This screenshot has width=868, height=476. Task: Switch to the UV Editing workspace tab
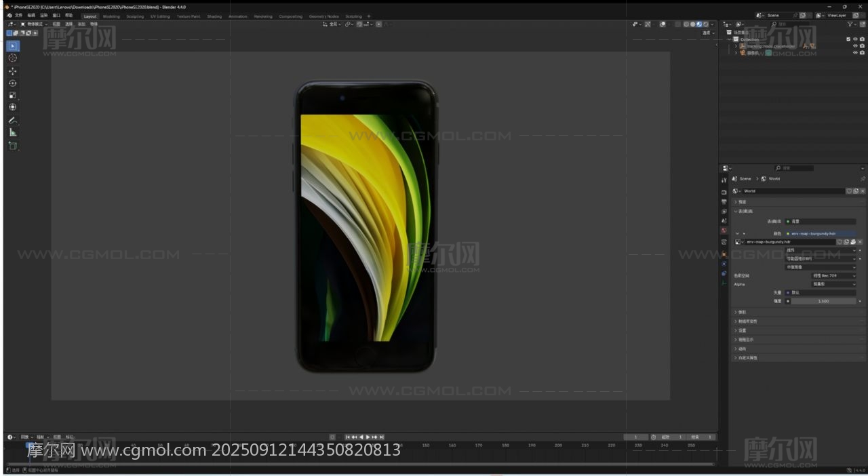coord(160,16)
